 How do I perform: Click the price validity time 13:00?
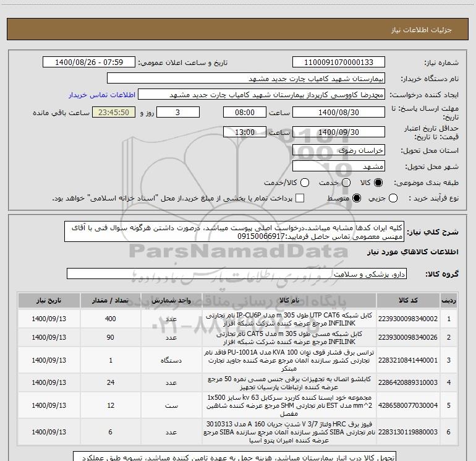pos(245,132)
